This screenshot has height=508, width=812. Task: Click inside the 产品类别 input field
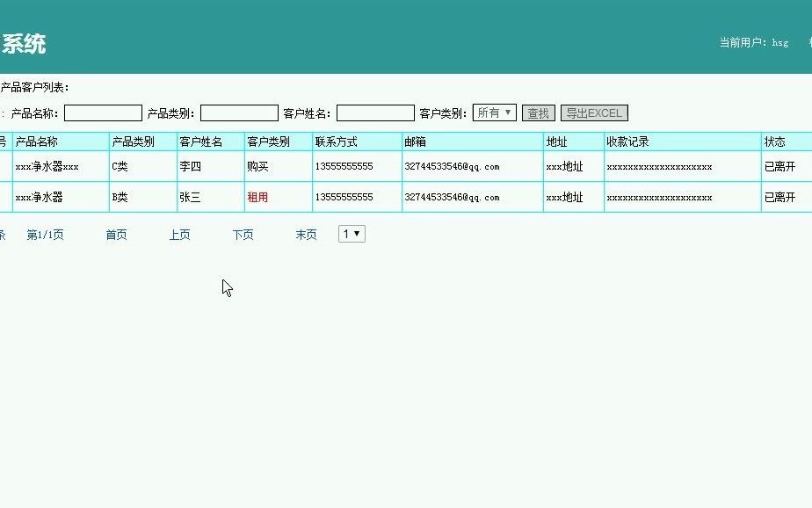[239, 112]
